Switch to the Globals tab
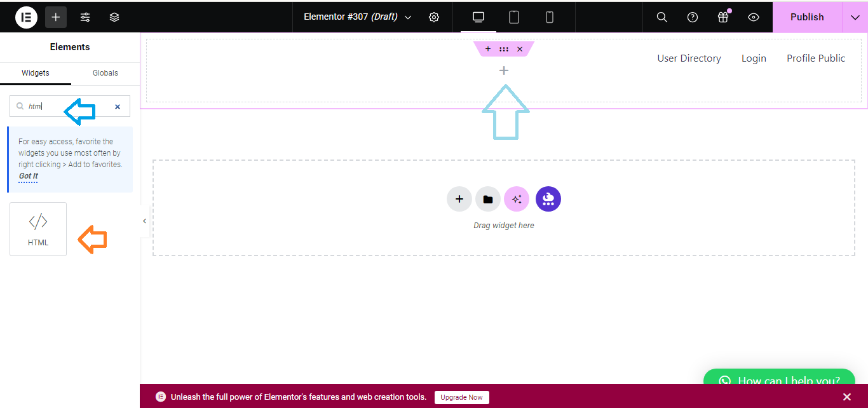 coord(105,73)
